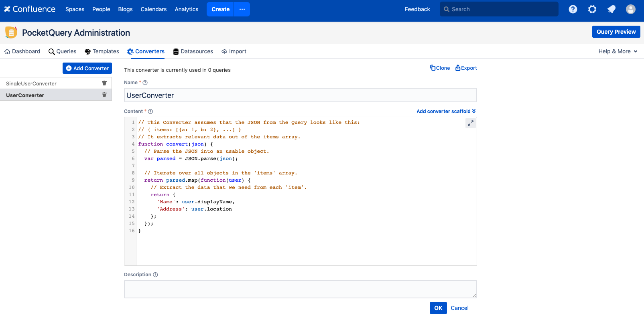The image size is (644, 318).
Task: Expand the Help & More menu
Action: click(x=618, y=51)
